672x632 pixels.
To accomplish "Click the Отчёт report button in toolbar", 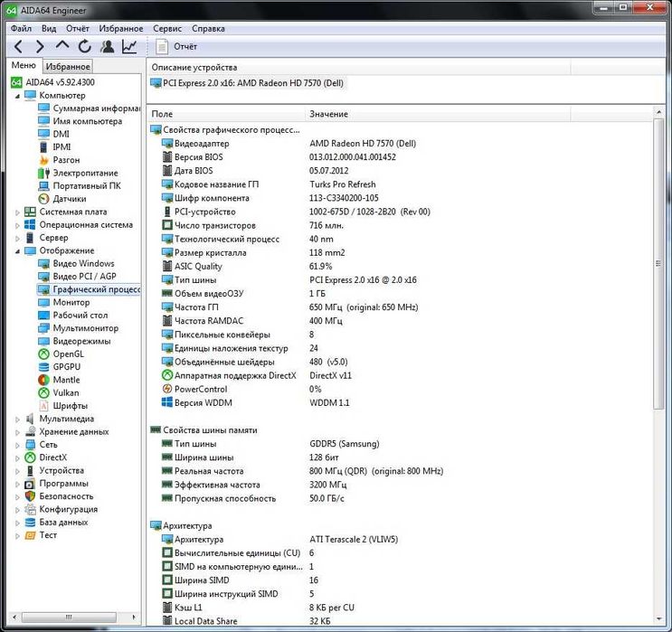I will tap(176, 46).
